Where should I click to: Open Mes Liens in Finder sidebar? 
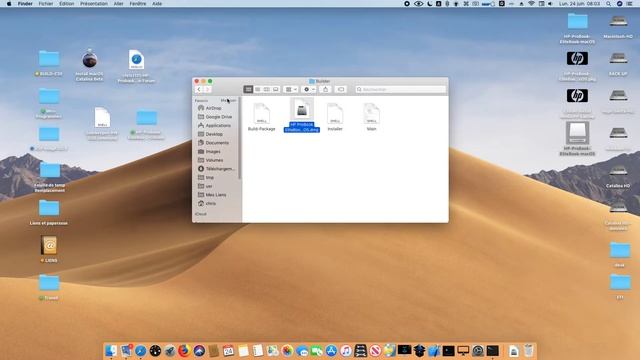[x=217, y=195]
